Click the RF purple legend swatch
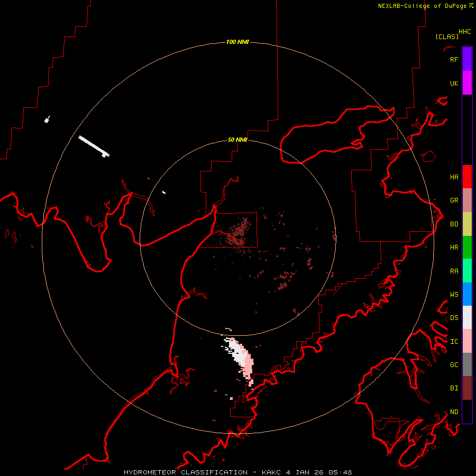The height and width of the screenshot is (476, 476). coord(467,59)
